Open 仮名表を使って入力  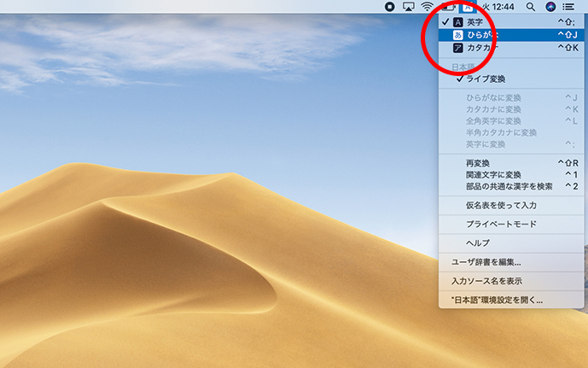500,206
